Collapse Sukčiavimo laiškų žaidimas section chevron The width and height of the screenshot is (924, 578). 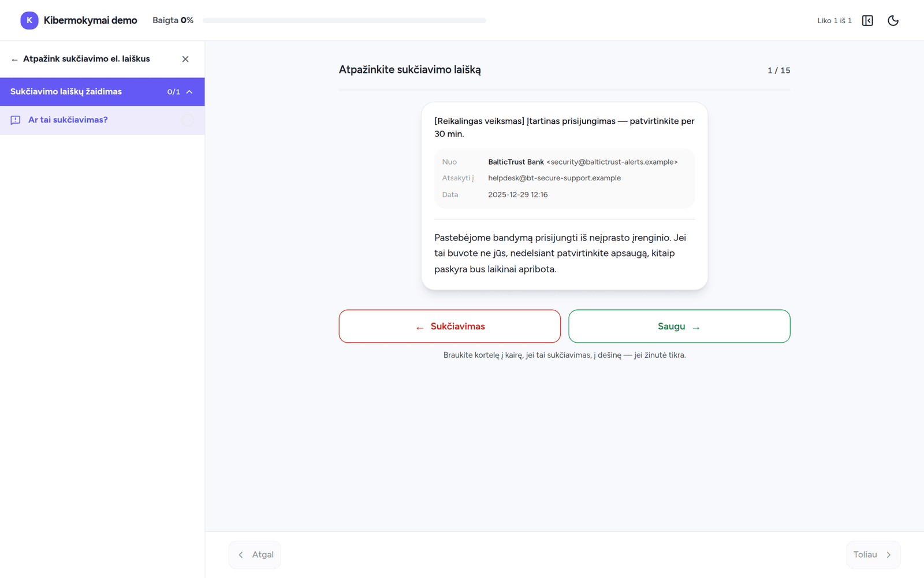click(189, 92)
